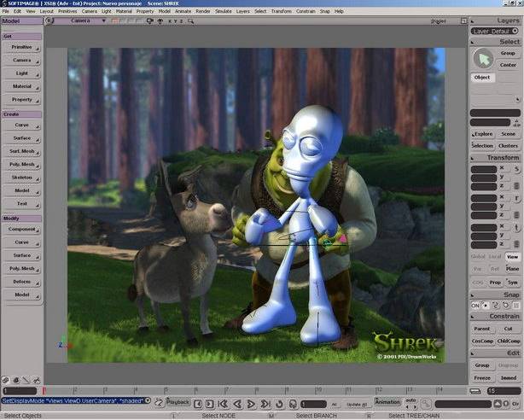524x420 pixels.
Task: Click the Clusters button
Action: pos(508,146)
